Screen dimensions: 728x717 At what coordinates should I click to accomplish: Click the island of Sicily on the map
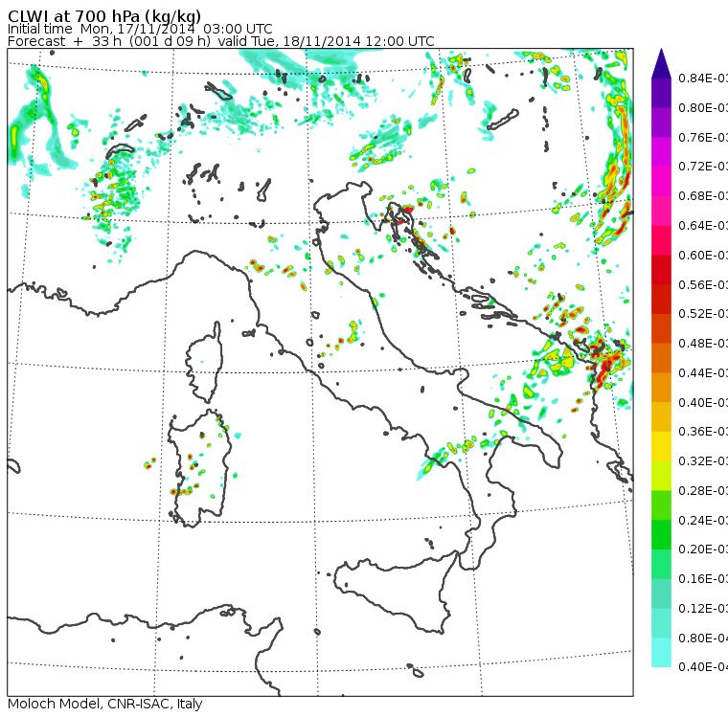pyautogui.click(x=395, y=592)
